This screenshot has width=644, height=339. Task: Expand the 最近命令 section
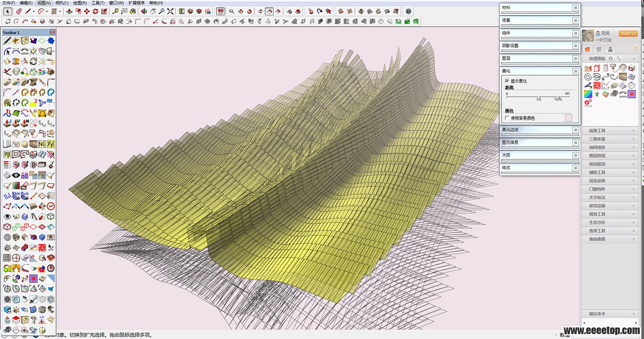610,314
